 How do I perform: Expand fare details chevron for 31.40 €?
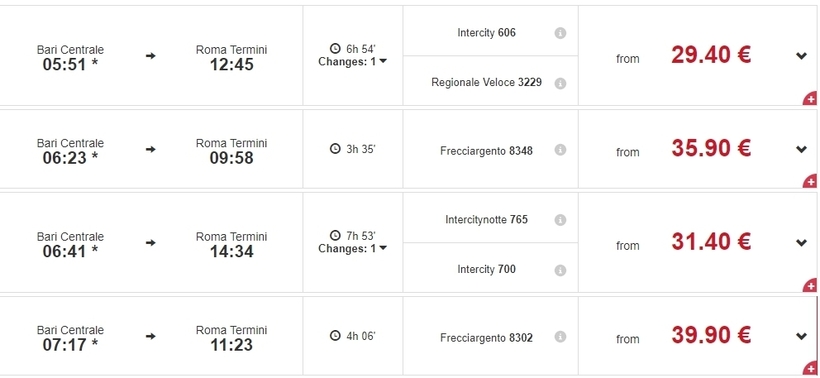point(801,243)
